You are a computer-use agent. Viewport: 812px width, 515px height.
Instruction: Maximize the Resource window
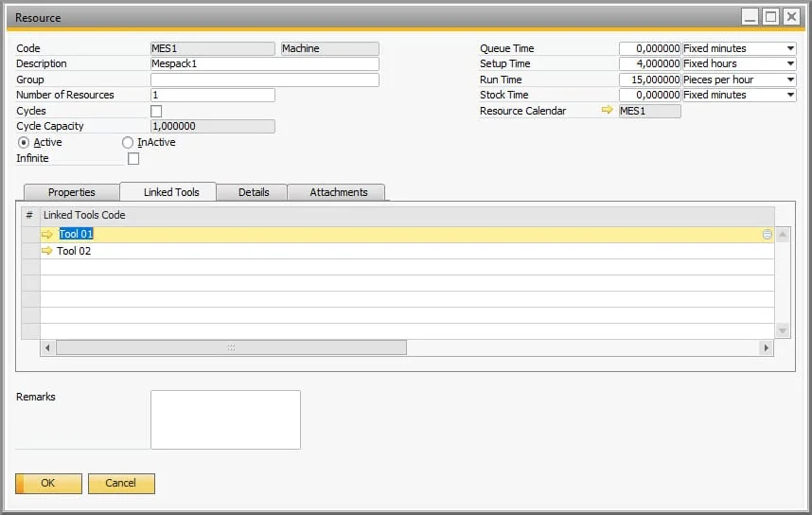pos(770,17)
